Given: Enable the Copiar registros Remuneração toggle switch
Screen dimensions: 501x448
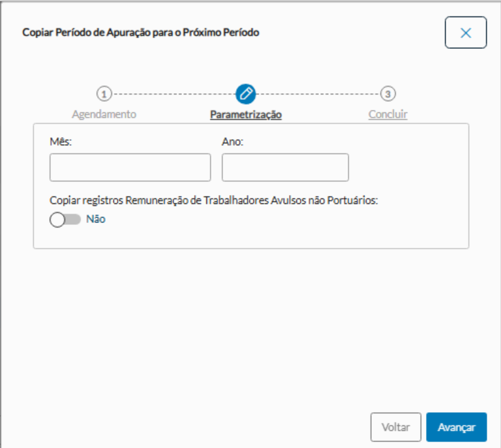Looking at the screenshot, I should pos(65,220).
